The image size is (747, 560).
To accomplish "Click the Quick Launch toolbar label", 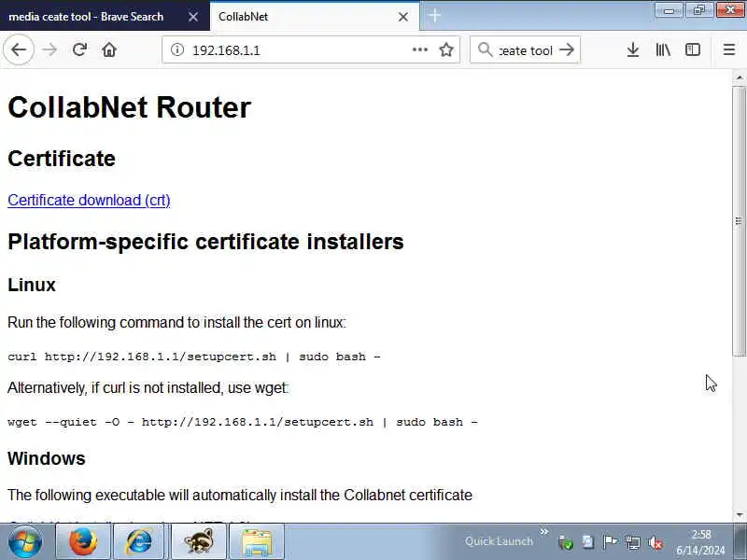I will tap(499, 541).
